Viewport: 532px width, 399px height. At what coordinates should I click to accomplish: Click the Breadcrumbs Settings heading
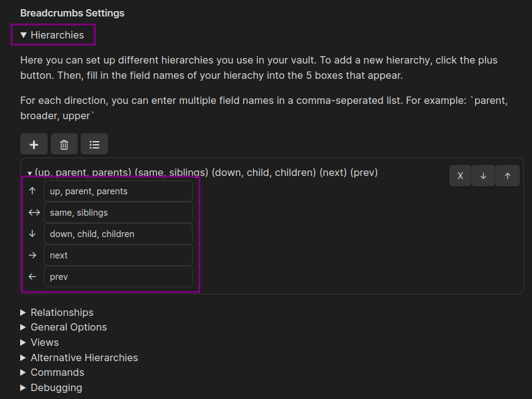(72, 13)
